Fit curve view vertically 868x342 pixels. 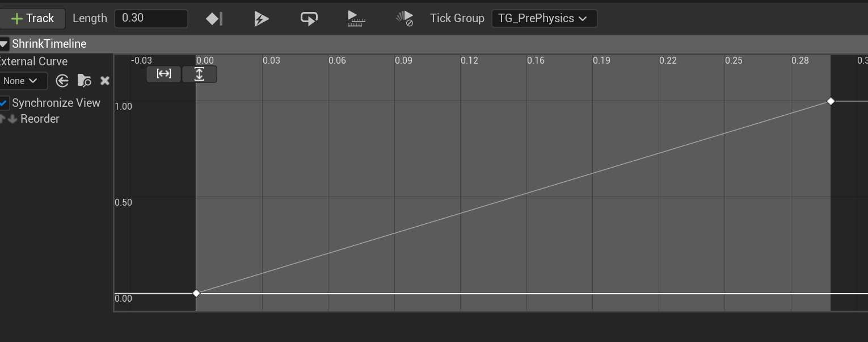click(x=199, y=74)
